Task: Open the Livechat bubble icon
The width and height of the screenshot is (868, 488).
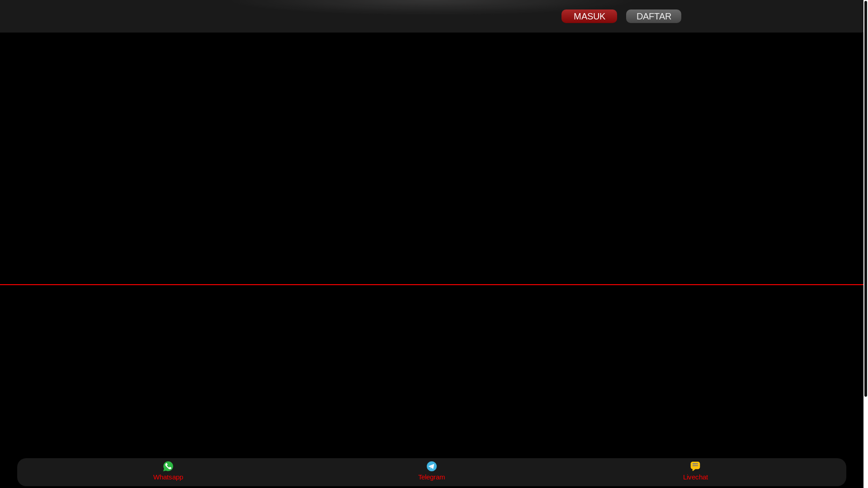Action: (695, 466)
